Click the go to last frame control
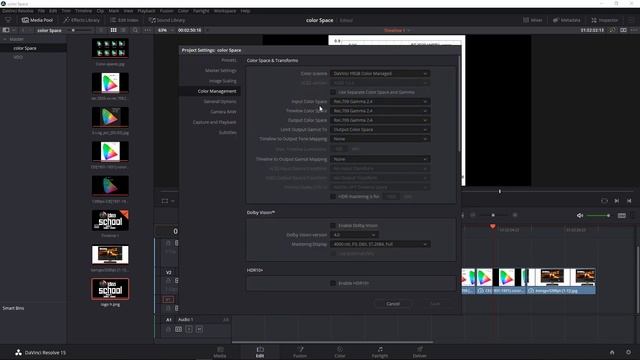Screen dimensions: 640x360 point(629,201)
